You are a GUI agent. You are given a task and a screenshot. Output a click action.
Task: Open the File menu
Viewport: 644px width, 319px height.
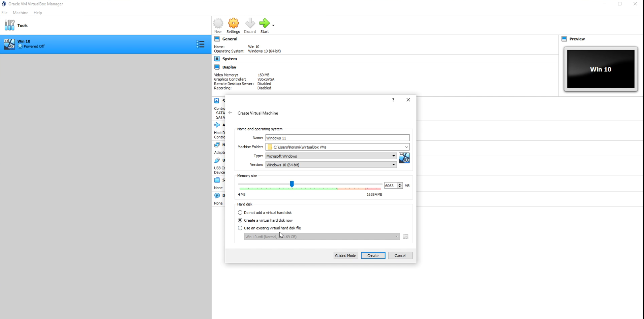pyautogui.click(x=4, y=12)
